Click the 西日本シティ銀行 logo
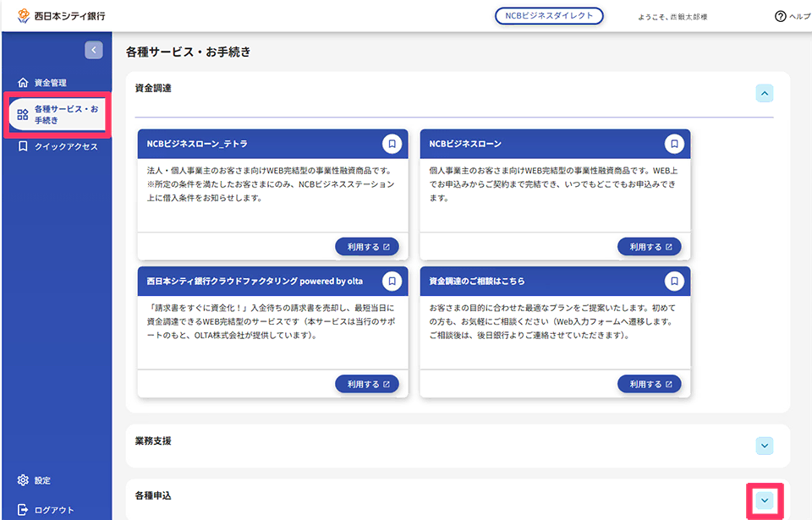 pyautogui.click(x=61, y=16)
